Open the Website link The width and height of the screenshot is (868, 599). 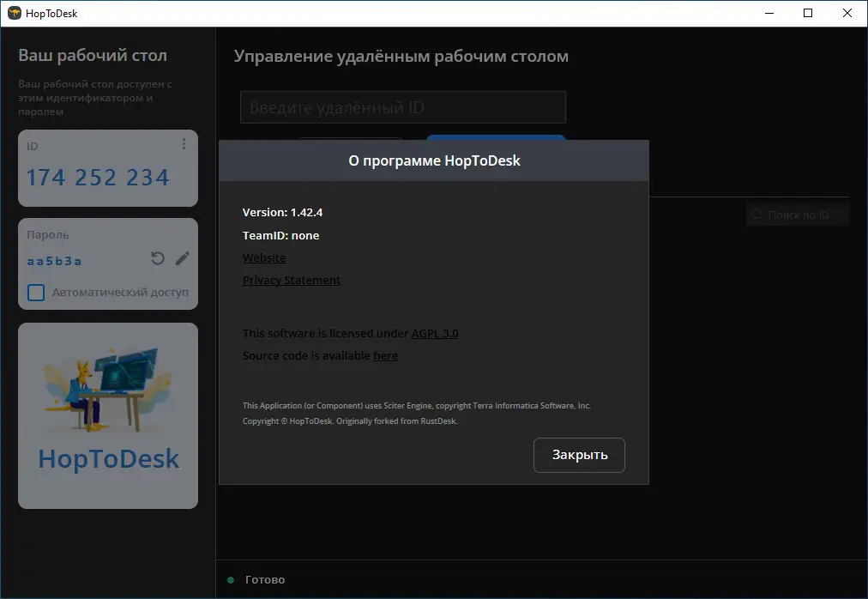263,257
